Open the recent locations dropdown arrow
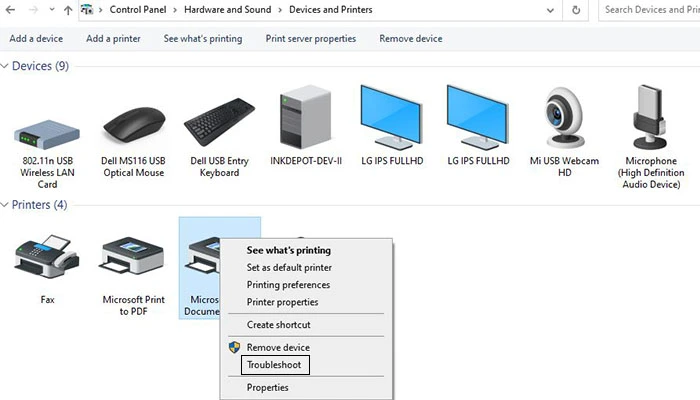700x400 pixels. pos(52,9)
